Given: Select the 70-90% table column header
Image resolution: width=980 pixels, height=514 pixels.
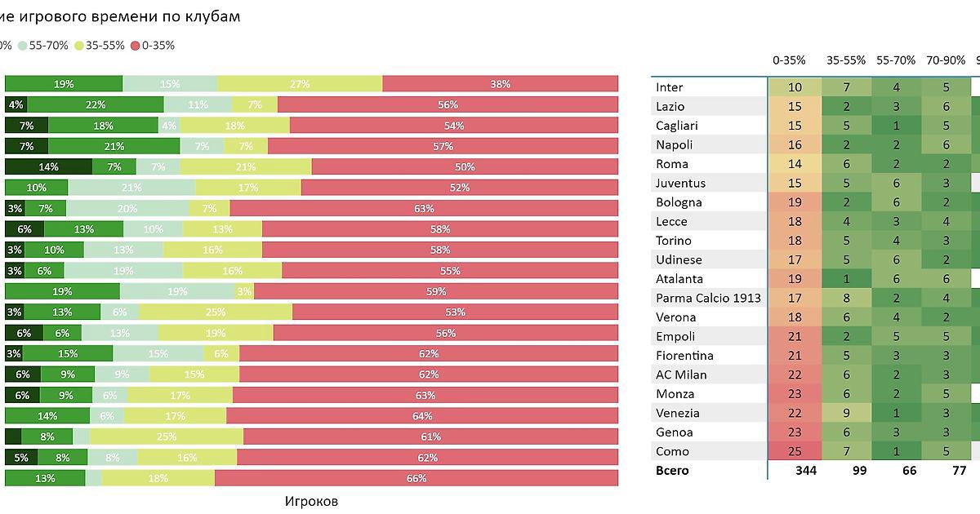Looking at the screenshot, I should [946, 60].
